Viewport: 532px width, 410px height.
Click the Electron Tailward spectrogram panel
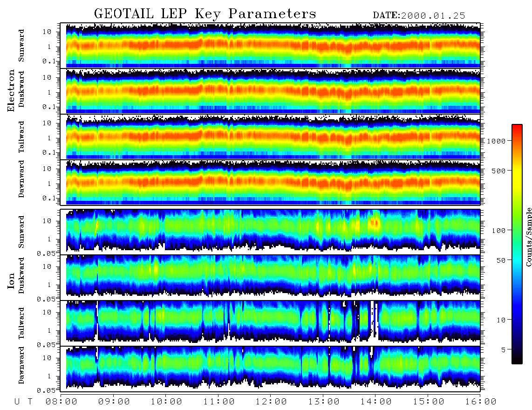click(x=270, y=137)
